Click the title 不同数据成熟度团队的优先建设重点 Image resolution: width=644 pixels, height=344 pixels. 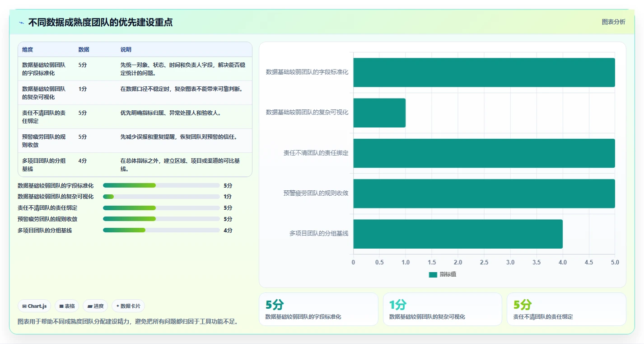(100, 23)
